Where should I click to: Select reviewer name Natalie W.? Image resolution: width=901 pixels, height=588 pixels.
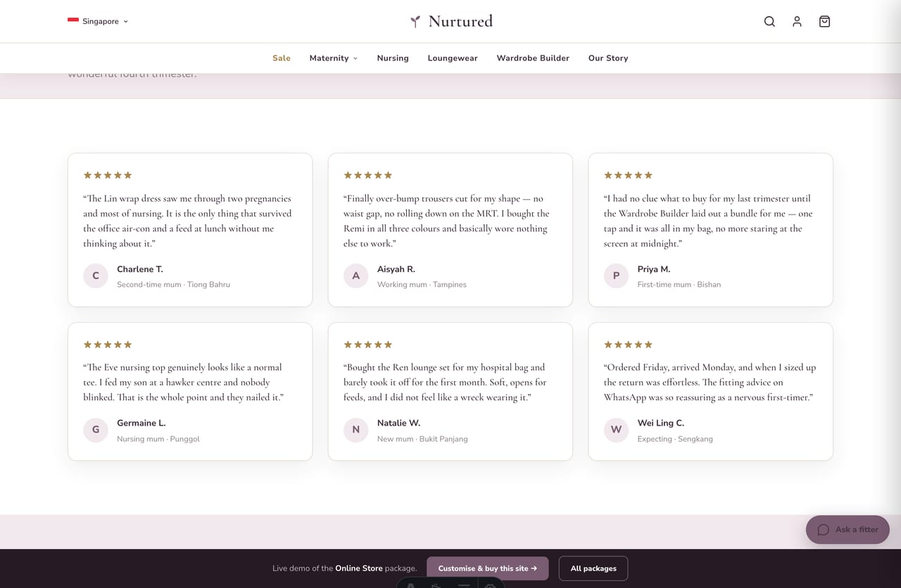tap(399, 423)
